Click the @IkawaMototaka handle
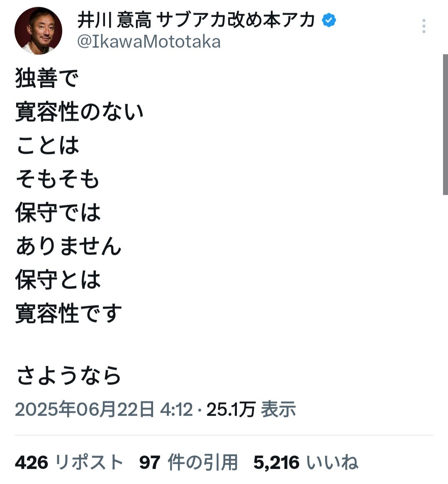The image size is (448, 484). click(149, 42)
